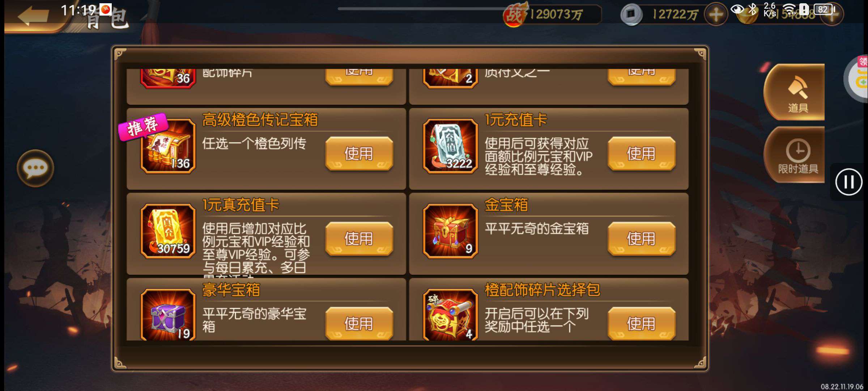Use the 1元充值卡
This screenshot has width=868, height=391.
641,154
